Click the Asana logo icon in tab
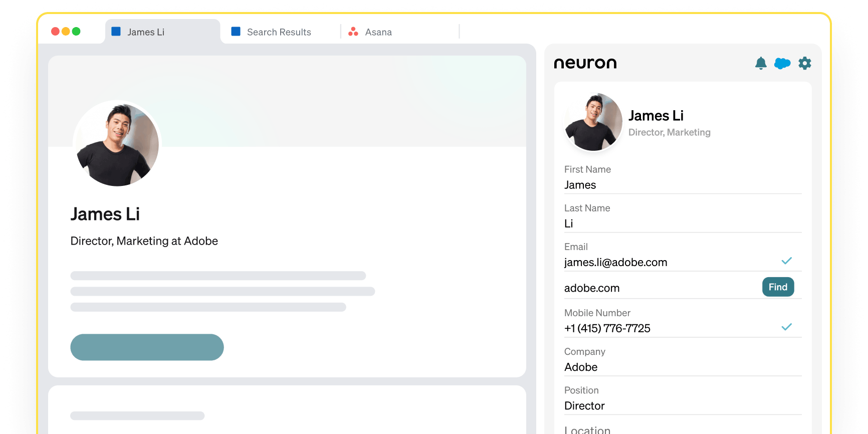 click(x=353, y=32)
